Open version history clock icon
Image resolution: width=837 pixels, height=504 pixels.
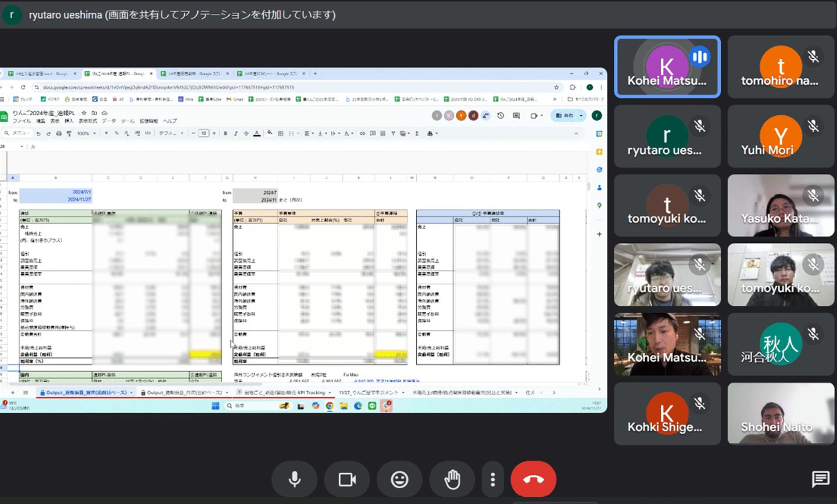click(500, 116)
